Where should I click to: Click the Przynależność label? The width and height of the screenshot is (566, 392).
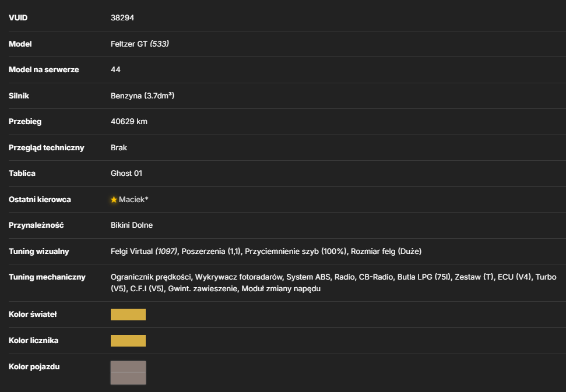[x=36, y=225]
